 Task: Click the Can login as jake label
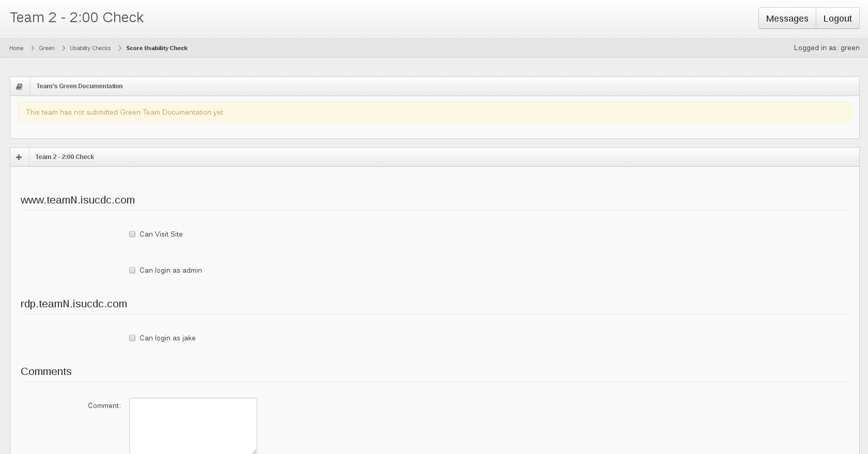(167, 338)
